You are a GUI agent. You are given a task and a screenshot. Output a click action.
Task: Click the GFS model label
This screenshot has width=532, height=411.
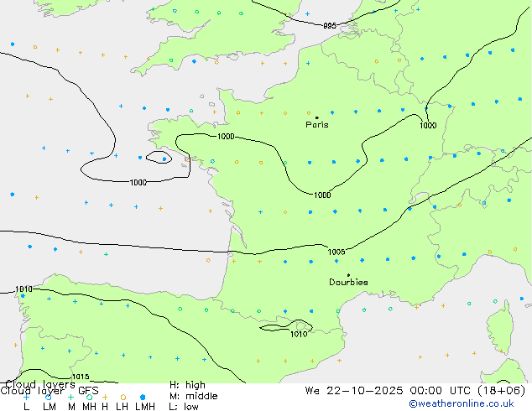click(88, 391)
